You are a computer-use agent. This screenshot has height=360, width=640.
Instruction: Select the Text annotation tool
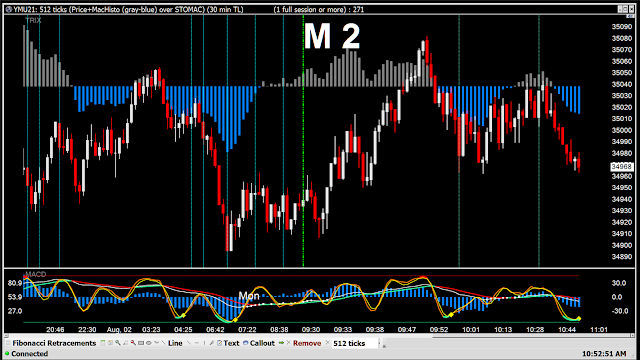coord(231,343)
